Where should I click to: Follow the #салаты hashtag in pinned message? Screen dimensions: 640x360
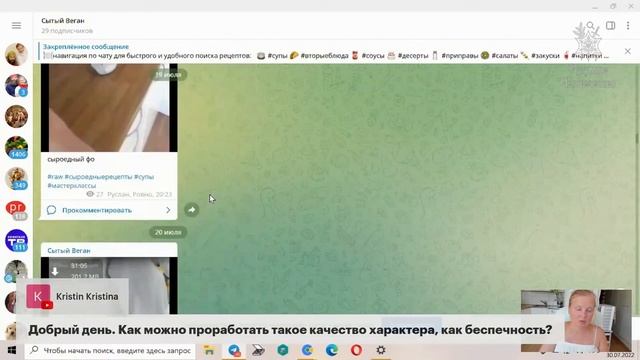(x=504, y=56)
